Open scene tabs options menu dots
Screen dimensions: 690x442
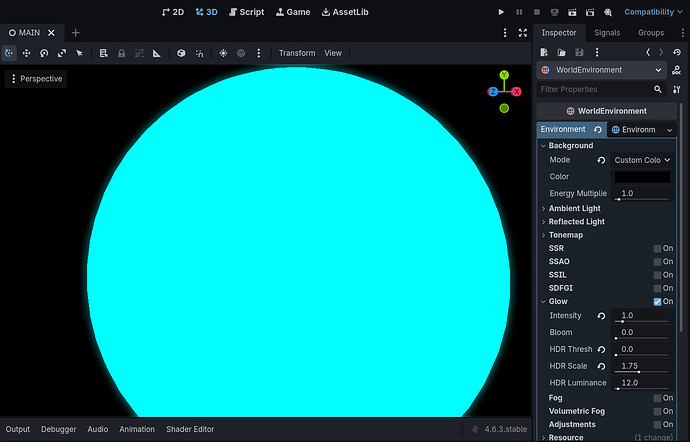(505, 33)
